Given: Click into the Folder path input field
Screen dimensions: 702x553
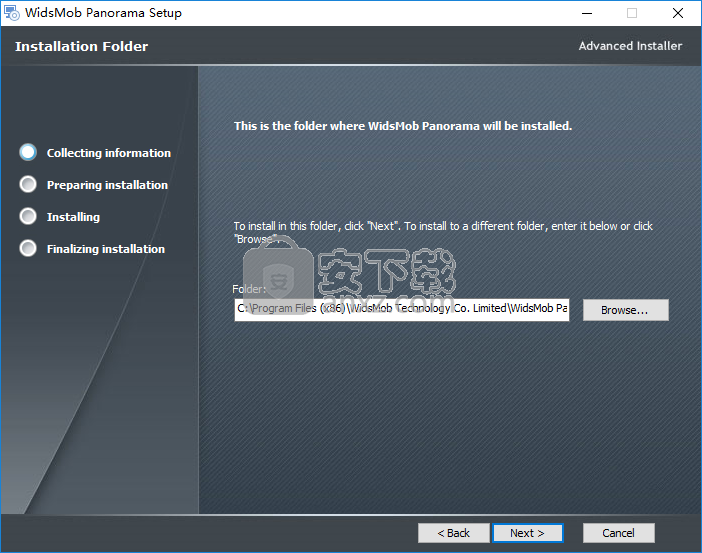Looking at the screenshot, I should tap(402, 309).
